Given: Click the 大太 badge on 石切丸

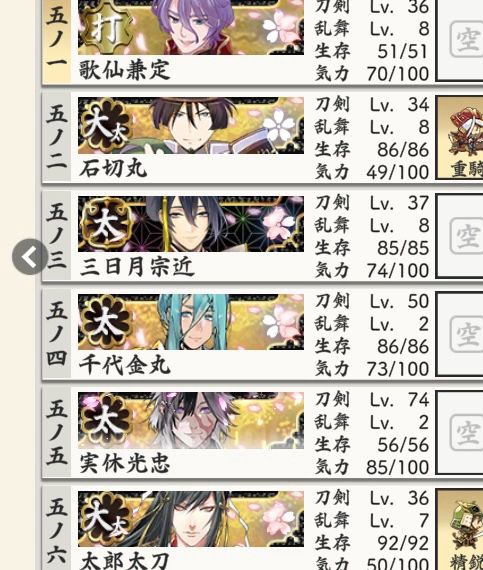Looking at the screenshot, I should (x=105, y=125).
